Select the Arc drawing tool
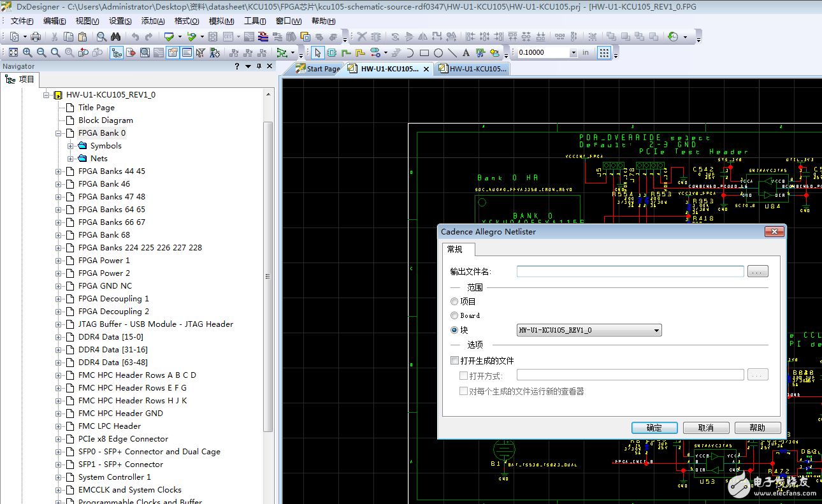This screenshot has height=504, width=822. [410, 52]
